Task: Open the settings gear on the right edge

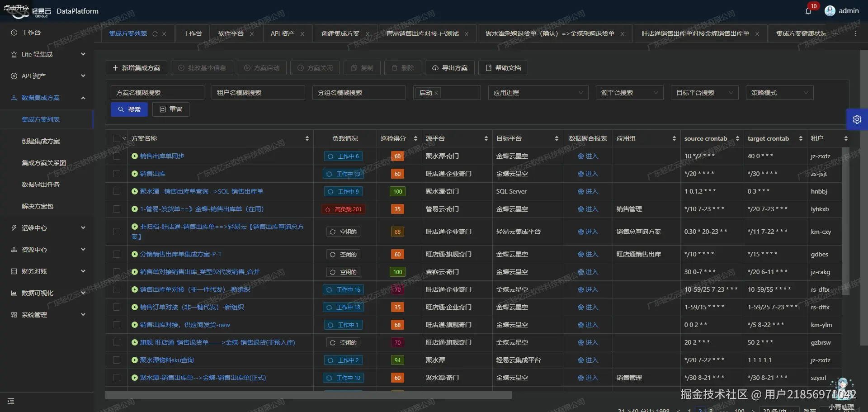Action: pyautogui.click(x=857, y=119)
